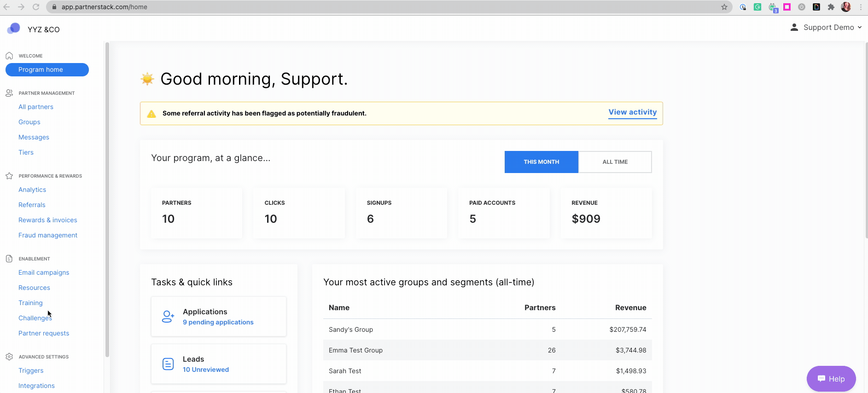Go to Referrals page

tap(32, 205)
